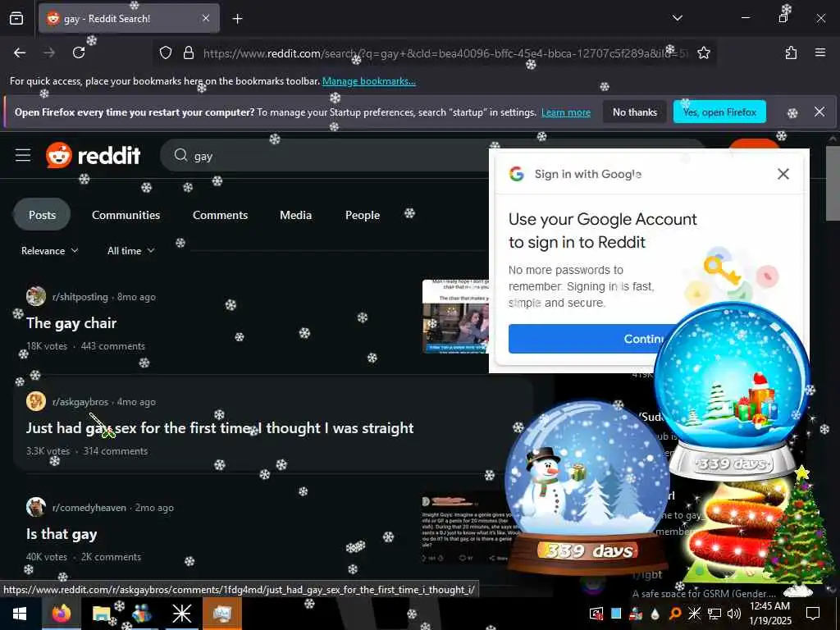Open the People tab
Image resolution: width=840 pixels, height=630 pixels.
click(362, 215)
